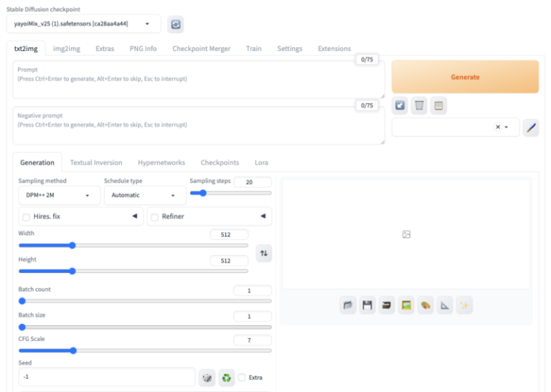Tick the Extra seed checkbox

(242, 378)
